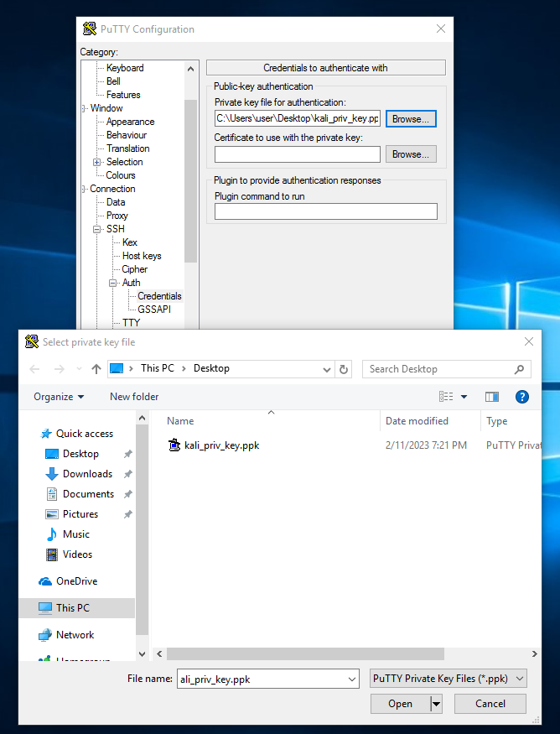Cancel the file selection dialog
The height and width of the screenshot is (734, 560).
(490, 704)
